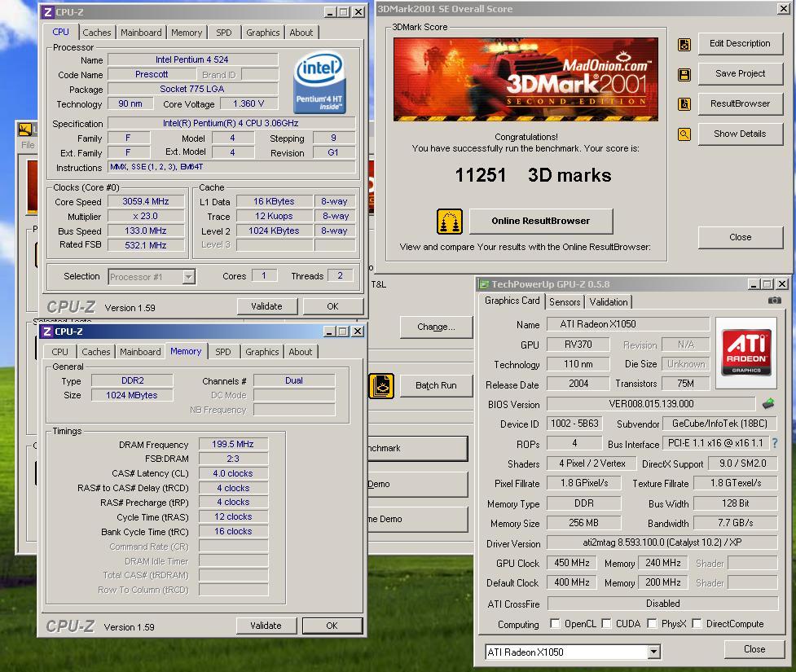Click the MadOnion 3DMark2001 banner image

click(x=526, y=79)
